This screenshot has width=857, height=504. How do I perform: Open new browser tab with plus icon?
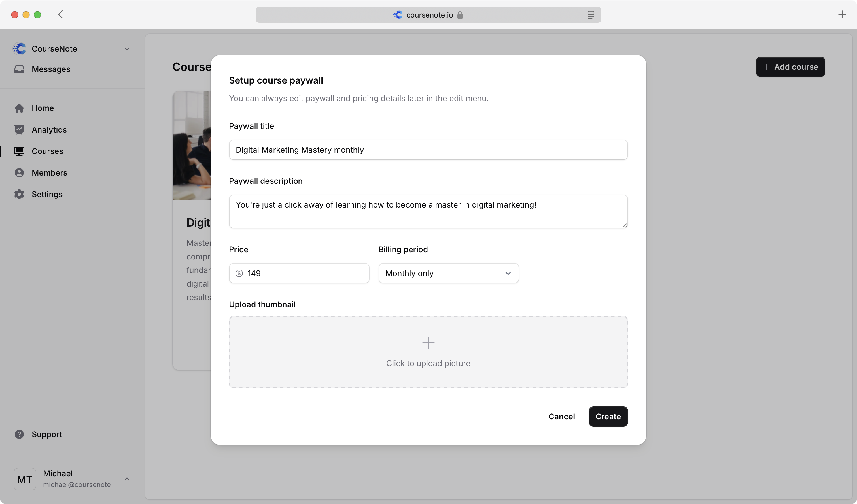[x=842, y=15]
